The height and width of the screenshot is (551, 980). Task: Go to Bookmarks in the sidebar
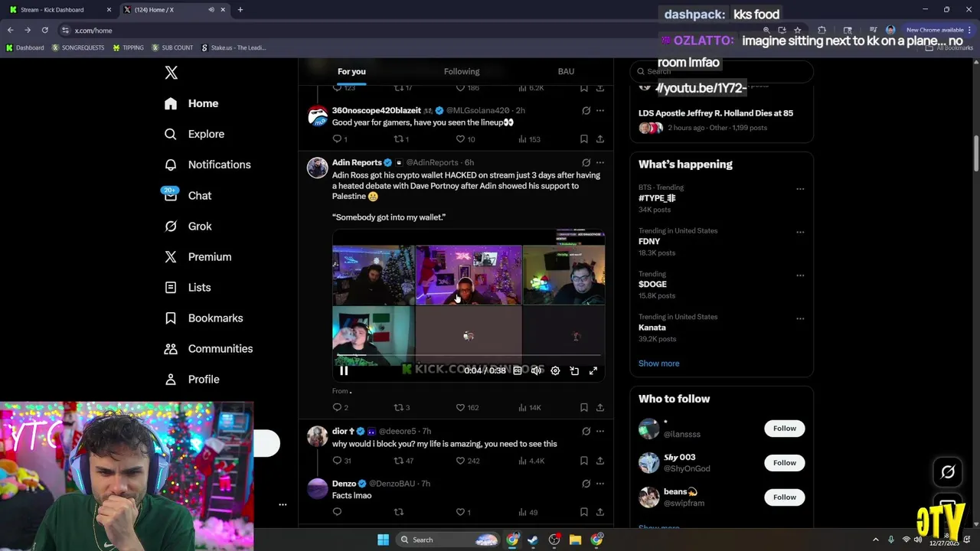(204, 318)
